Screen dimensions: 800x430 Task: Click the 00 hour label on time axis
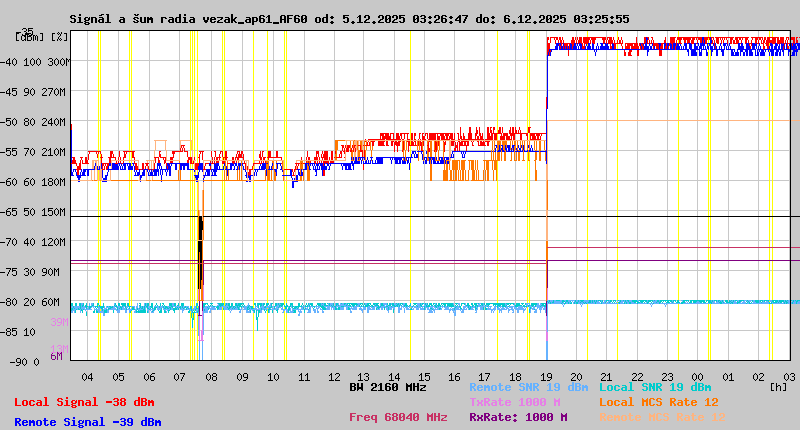(700, 376)
